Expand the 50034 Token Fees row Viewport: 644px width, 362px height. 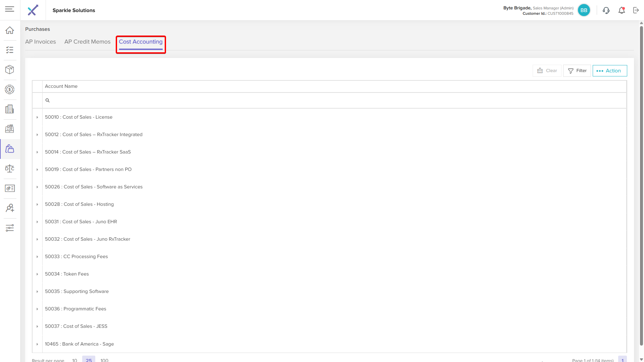(37, 274)
